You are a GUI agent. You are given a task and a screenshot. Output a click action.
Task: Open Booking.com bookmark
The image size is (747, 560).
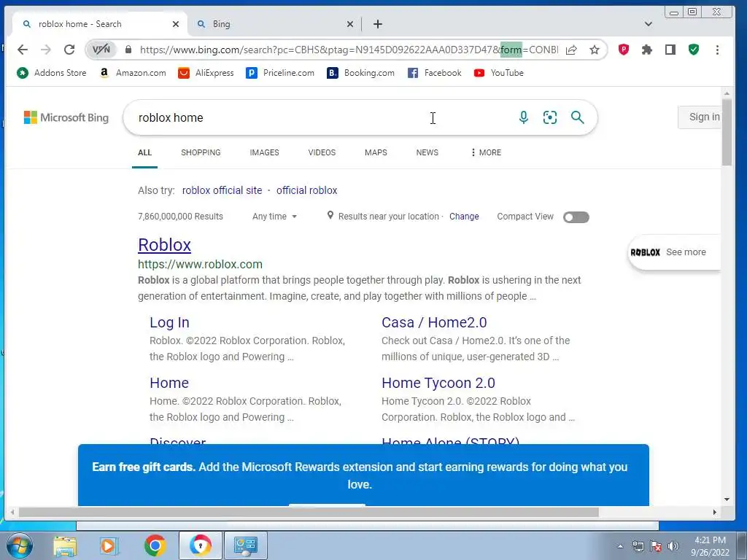pyautogui.click(x=360, y=73)
